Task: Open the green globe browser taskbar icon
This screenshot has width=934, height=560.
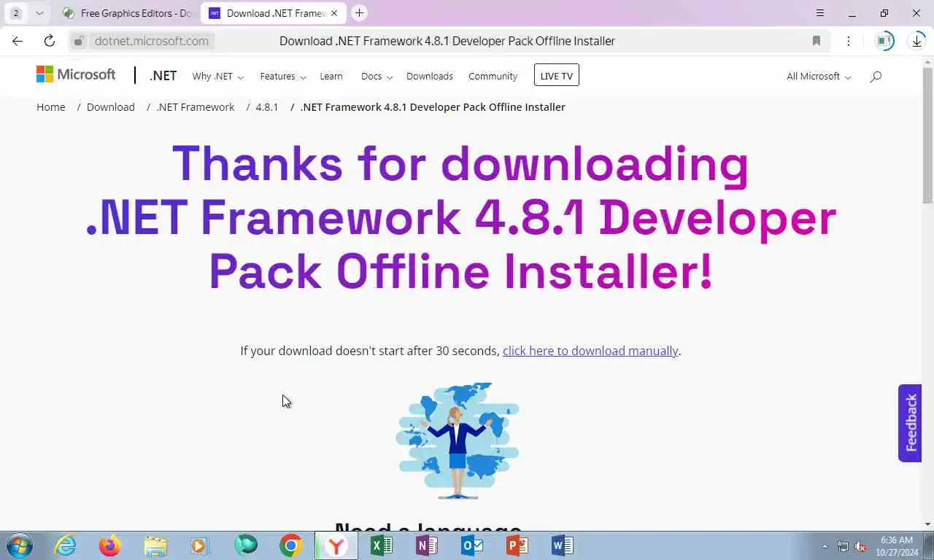Action: 246,545
